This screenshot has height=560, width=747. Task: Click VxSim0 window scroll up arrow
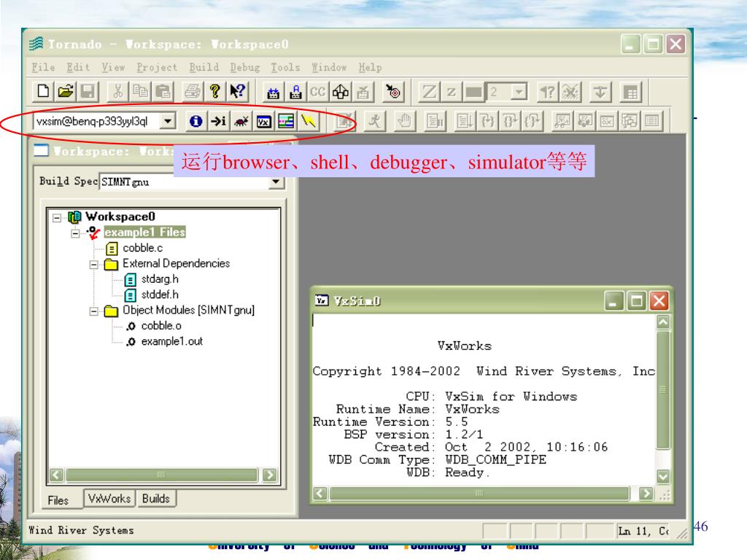pyautogui.click(x=663, y=322)
